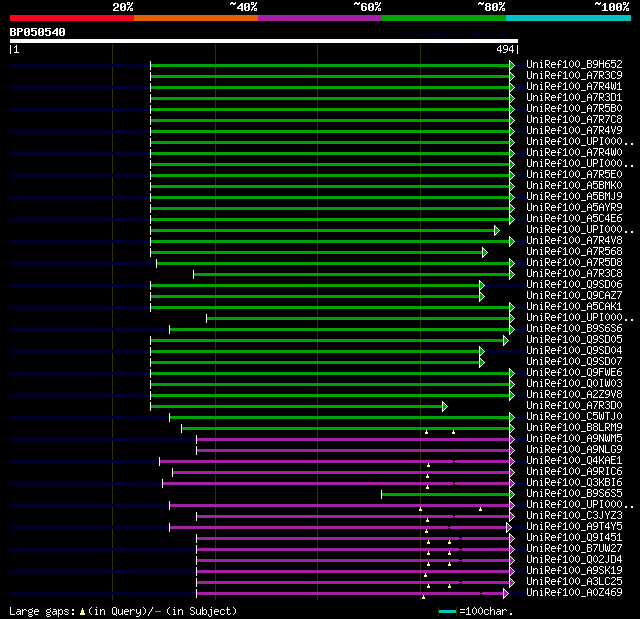Screen dimensions: 640x619
Task: Select the purple ~60% identity color segment
Action: (x=320, y=18)
